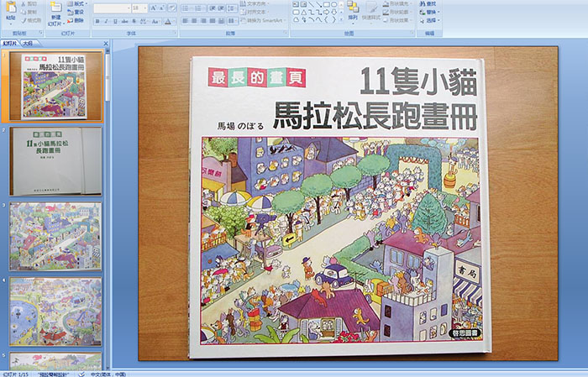Open Shape Outline (形状轮廓) color menu
This screenshot has height=377, width=588.
397,12
